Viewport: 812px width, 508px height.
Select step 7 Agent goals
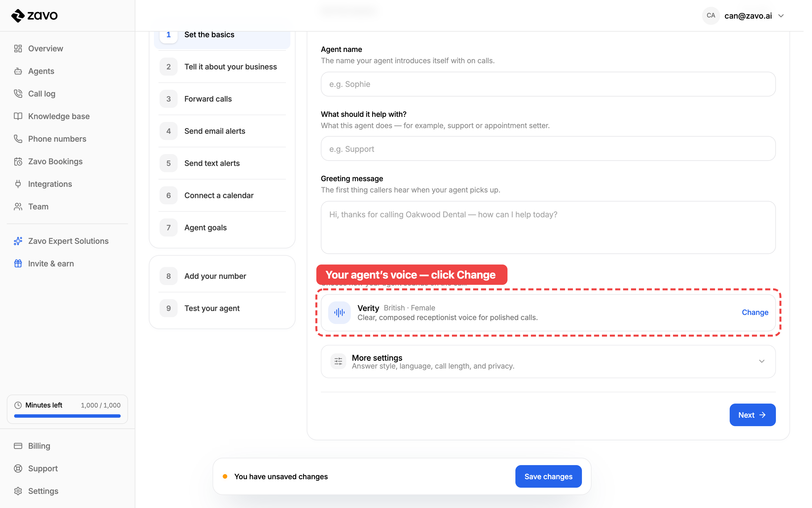click(x=222, y=228)
